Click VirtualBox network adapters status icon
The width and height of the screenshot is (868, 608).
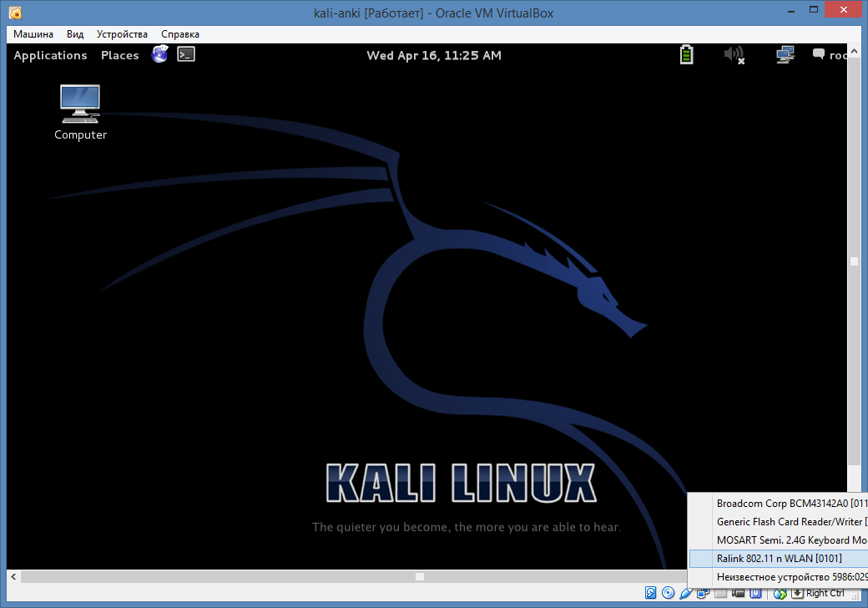703,593
